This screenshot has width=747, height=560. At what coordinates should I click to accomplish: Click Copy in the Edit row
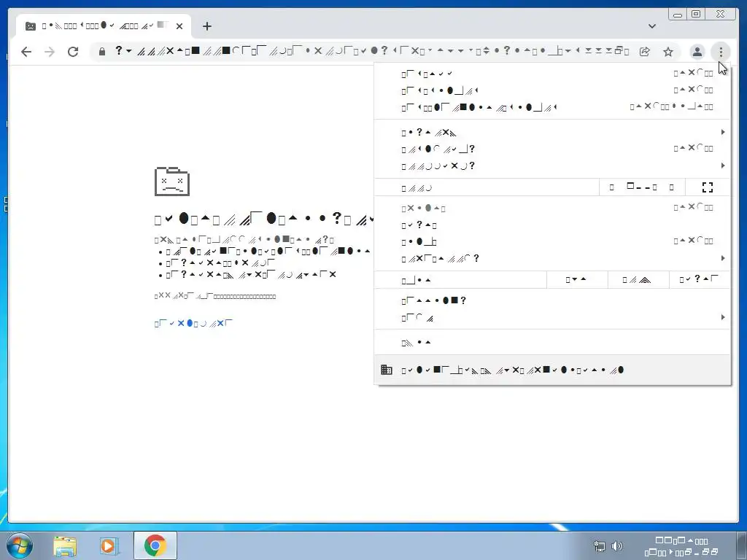[638, 279]
